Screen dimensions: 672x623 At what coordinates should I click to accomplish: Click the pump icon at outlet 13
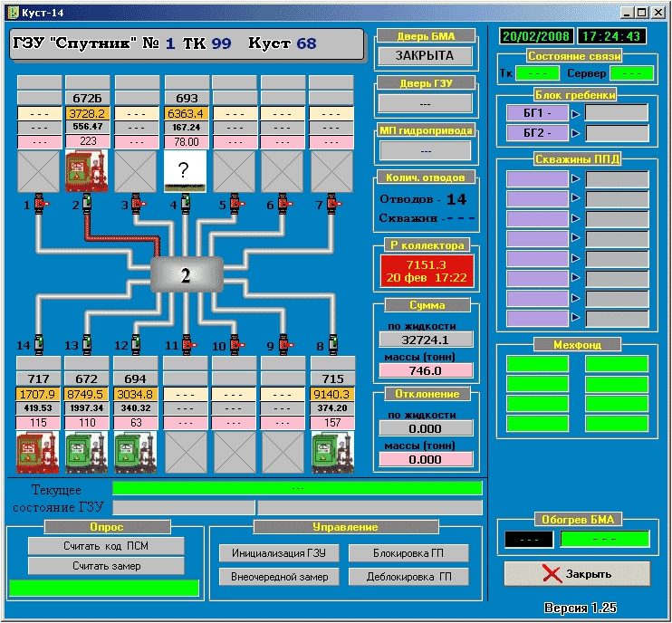click(x=87, y=452)
